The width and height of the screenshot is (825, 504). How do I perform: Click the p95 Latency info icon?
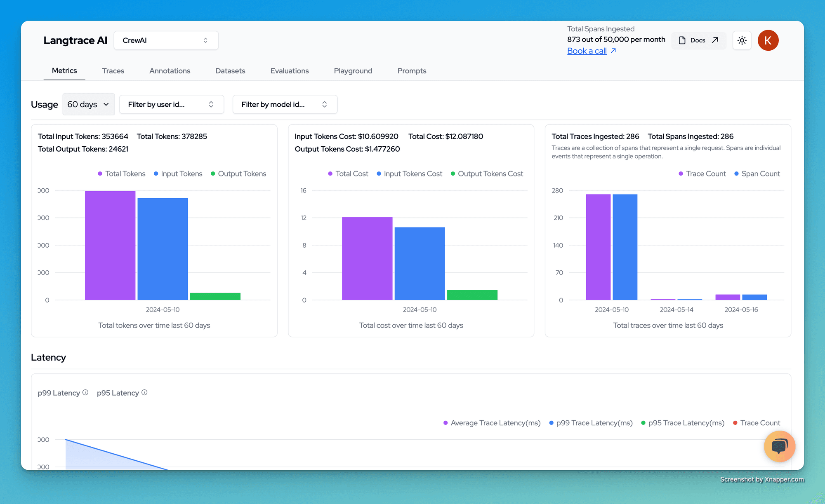point(144,393)
